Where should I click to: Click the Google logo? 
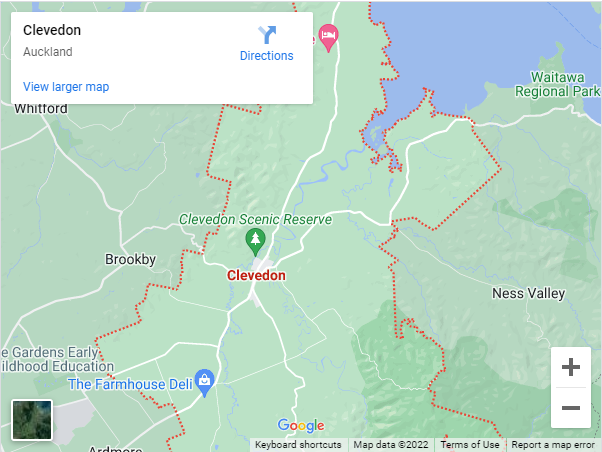click(x=301, y=425)
